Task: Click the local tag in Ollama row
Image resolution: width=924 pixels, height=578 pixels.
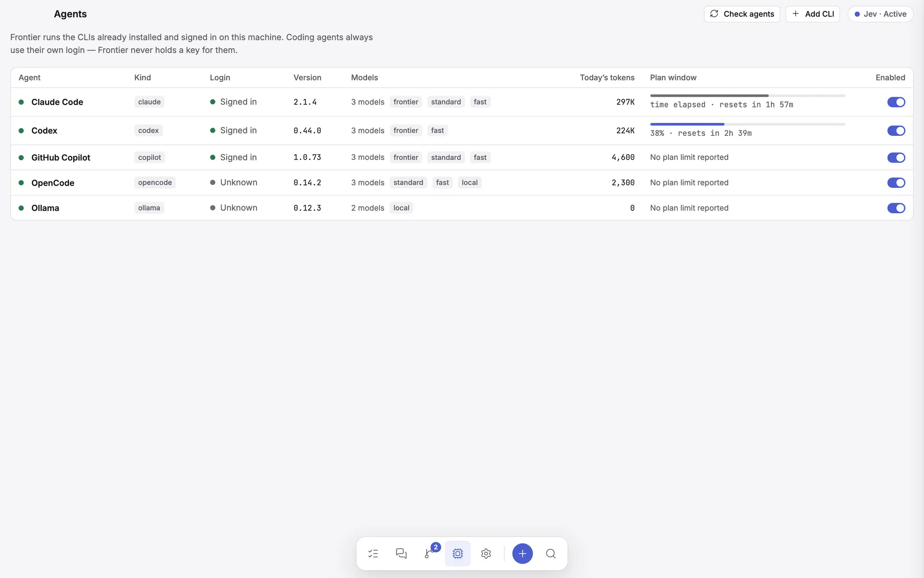Action: click(401, 208)
